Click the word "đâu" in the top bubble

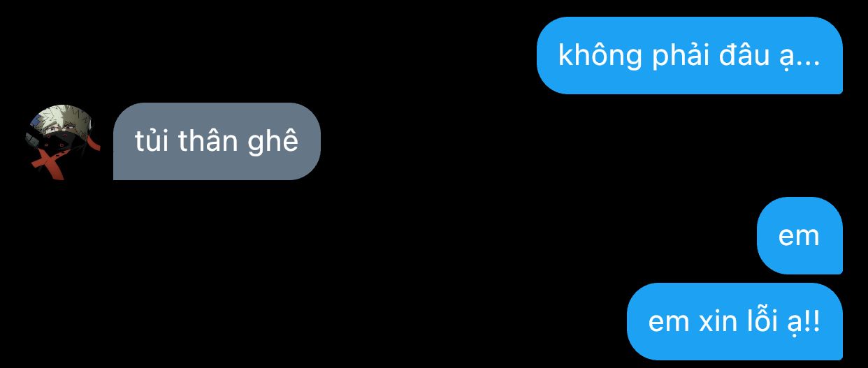744,55
